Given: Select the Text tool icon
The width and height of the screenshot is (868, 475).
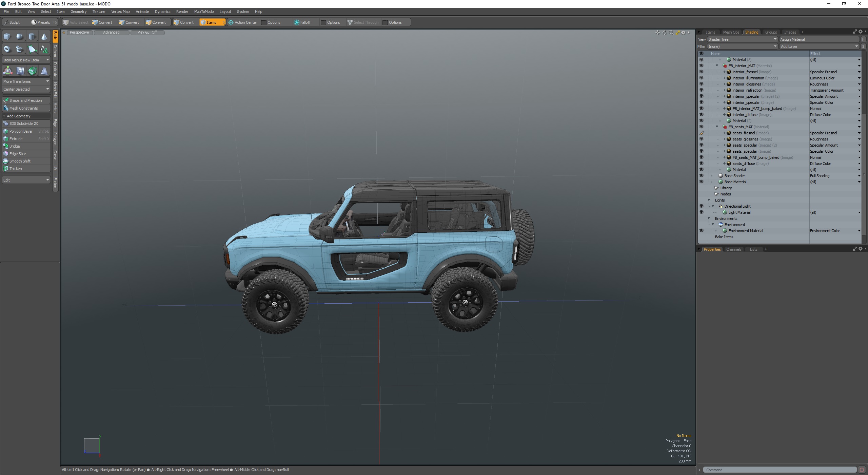Looking at the screenshot, I should pos(44,49).
